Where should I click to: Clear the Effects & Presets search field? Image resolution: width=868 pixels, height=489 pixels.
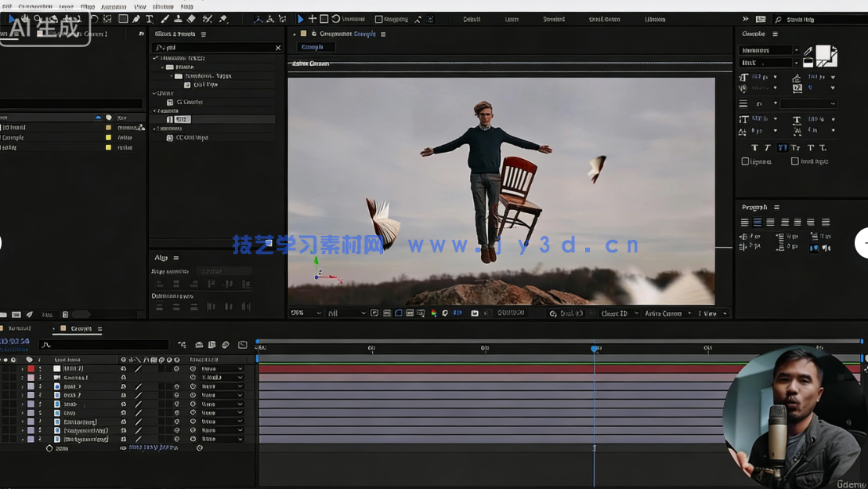[x=277, y=48]
